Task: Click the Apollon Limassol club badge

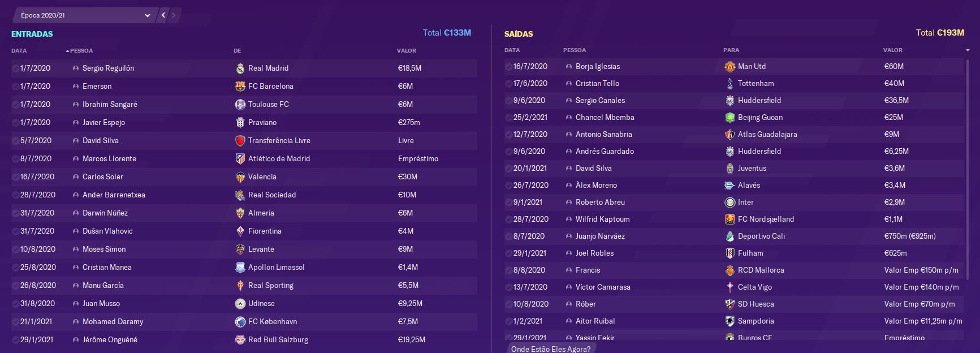Action: click(x=240, y=268)
